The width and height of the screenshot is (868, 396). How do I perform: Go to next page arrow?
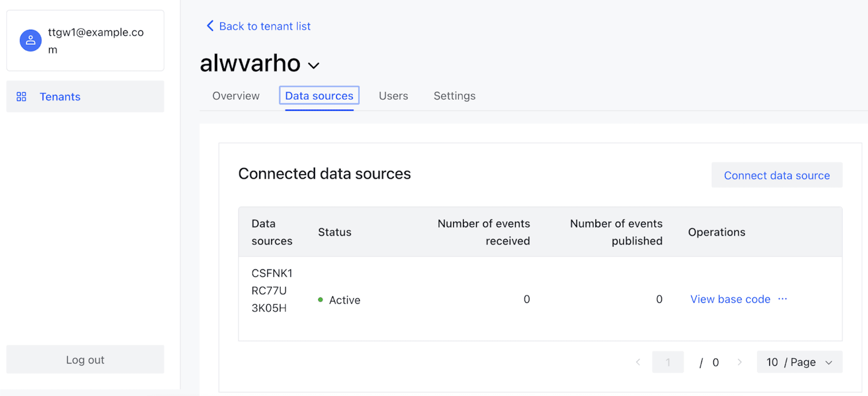coord(739,362)
